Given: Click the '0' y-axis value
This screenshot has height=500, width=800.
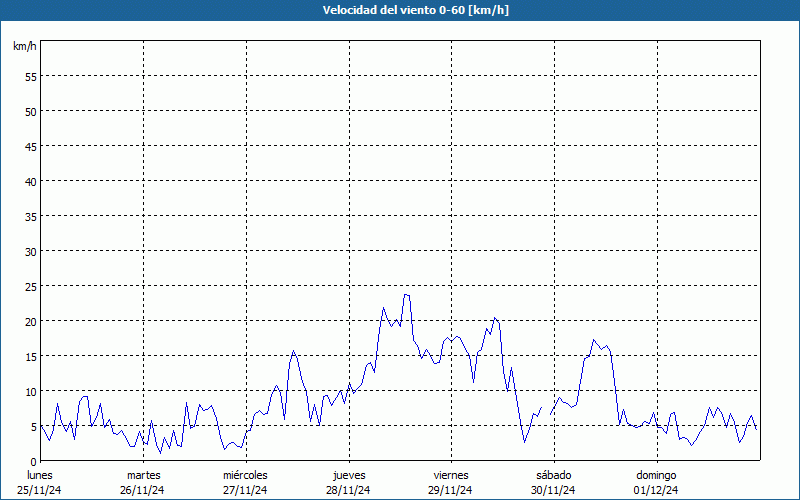Looking at the screenshot, I should click(34, 461).
